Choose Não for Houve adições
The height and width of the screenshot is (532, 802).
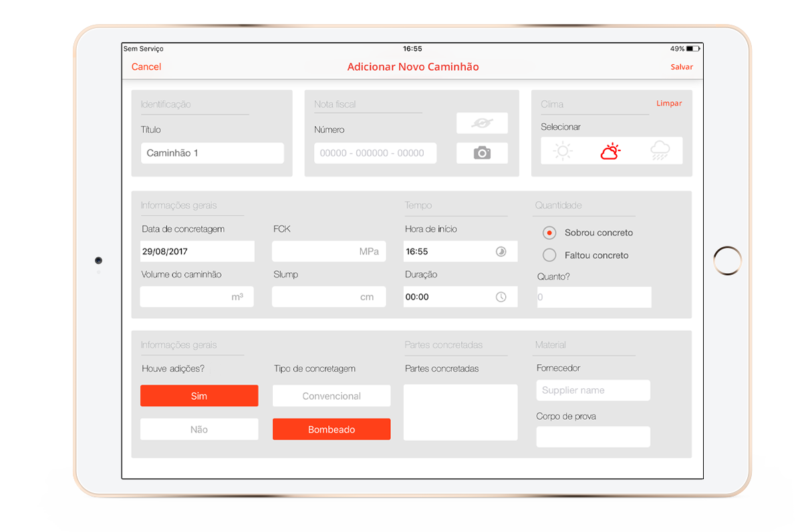(199, 429)
